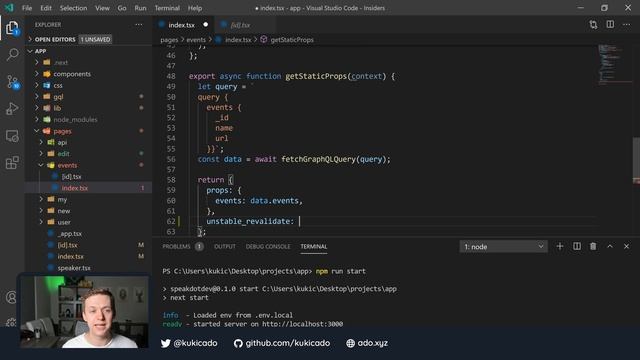The image size is (640, 360).
Task: Click the VS Code Insiders logo
Action: pyautogui.click(x=9, y=8)
